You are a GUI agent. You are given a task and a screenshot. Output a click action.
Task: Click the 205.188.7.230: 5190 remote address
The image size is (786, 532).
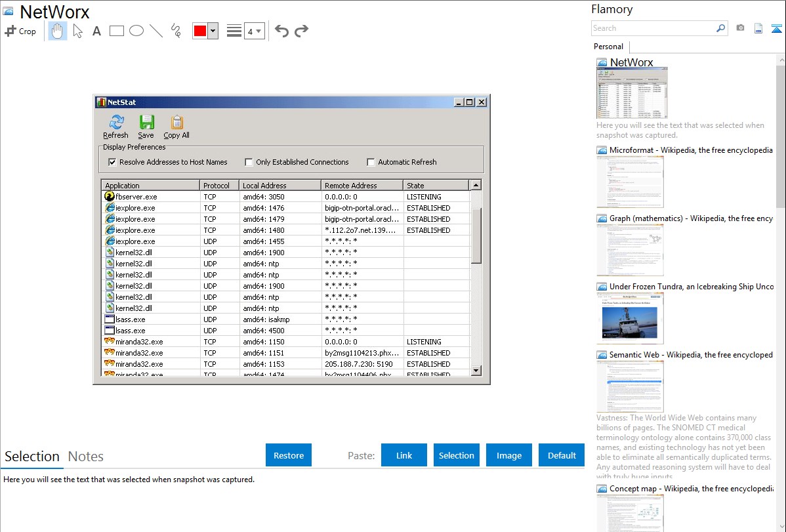359,364
